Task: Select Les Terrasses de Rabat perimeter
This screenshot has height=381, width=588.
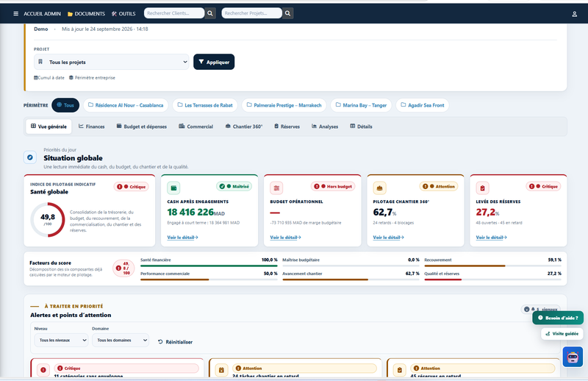Action: tap(205, 105)
